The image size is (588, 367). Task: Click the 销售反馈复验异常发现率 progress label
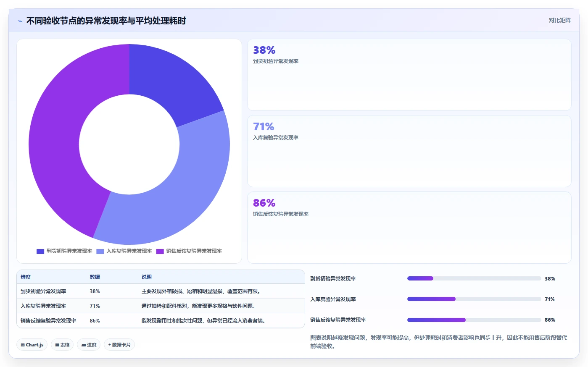pos(338,320)
